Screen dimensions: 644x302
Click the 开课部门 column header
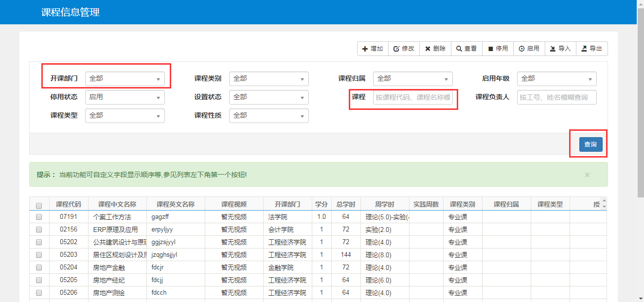click(287, 204)
